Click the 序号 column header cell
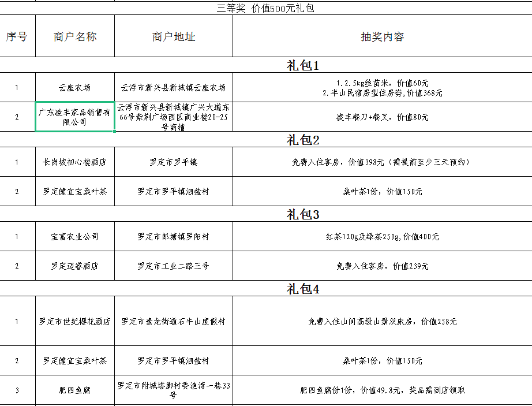Screen dimensions: 532x406 17,36
